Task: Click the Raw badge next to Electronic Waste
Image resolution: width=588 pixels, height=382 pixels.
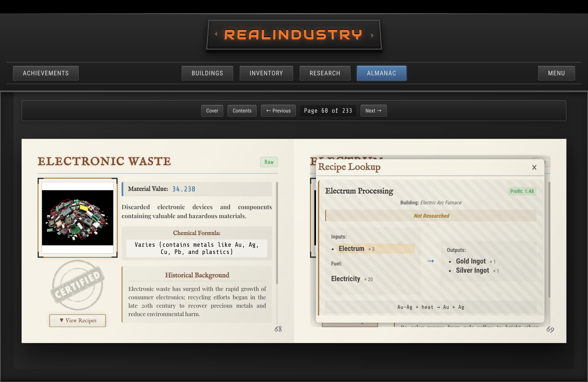Action: (x=269, y=162)
